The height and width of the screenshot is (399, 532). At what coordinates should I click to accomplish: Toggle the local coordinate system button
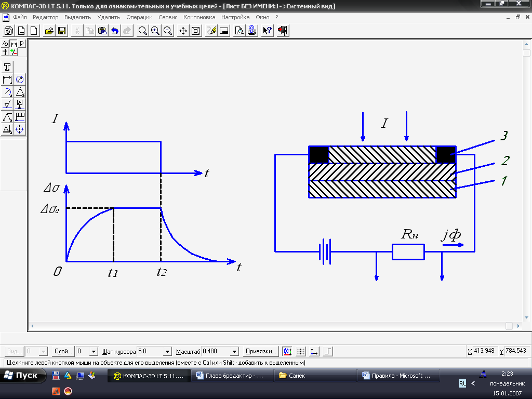[x=314, y=352]
